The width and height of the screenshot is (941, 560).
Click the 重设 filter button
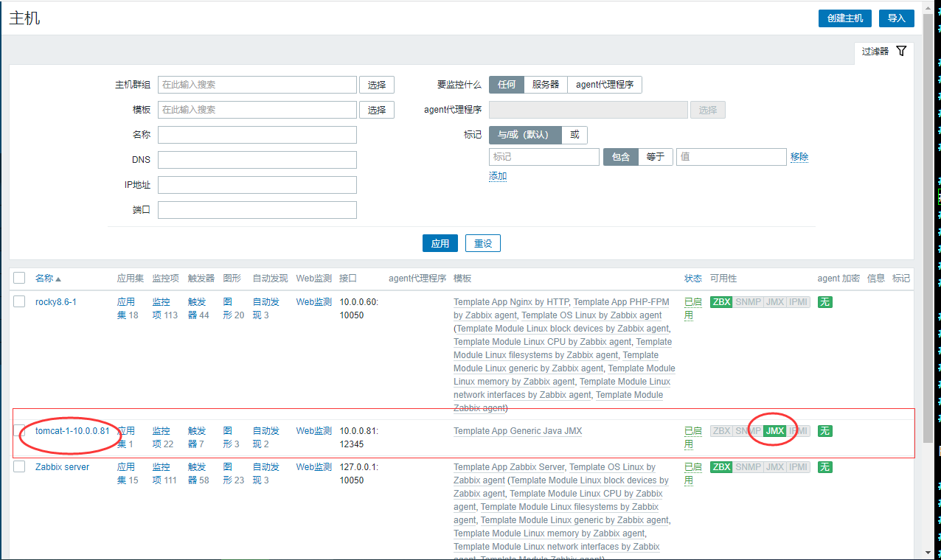483,243
